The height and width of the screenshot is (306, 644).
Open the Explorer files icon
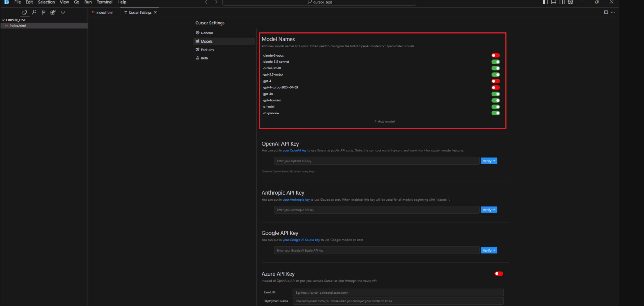(24, 12)
